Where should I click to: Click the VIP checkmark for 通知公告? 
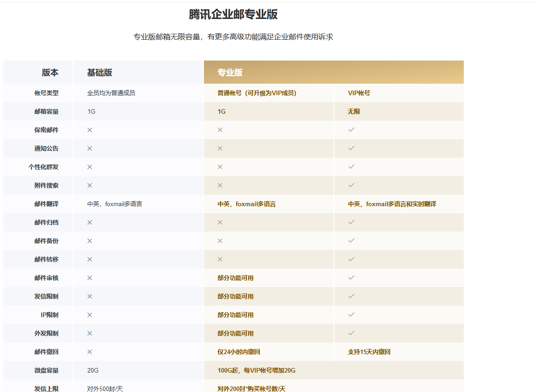pos(351,148)
